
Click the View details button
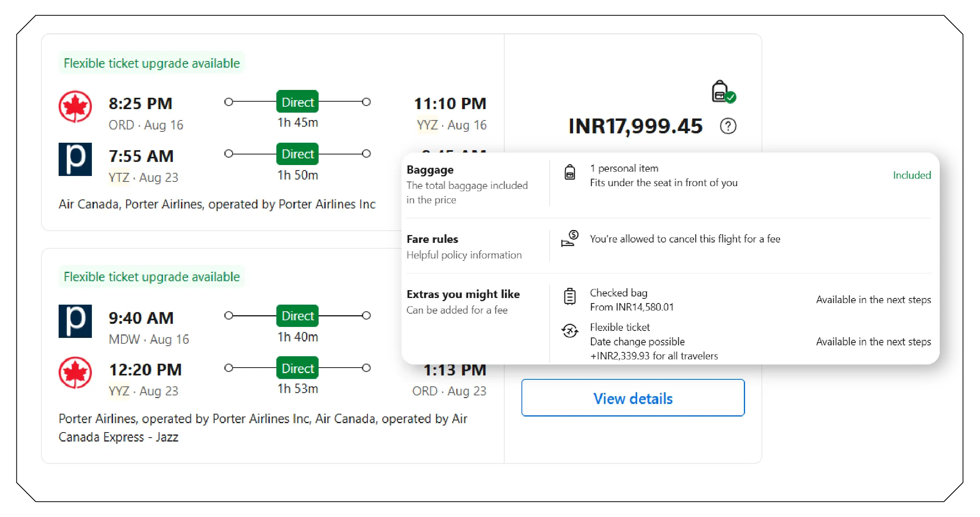click(632, 398)
